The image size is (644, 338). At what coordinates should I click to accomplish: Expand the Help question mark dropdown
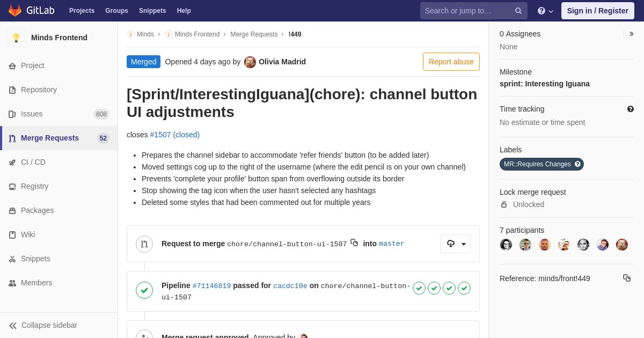click(x=545, y=11)
